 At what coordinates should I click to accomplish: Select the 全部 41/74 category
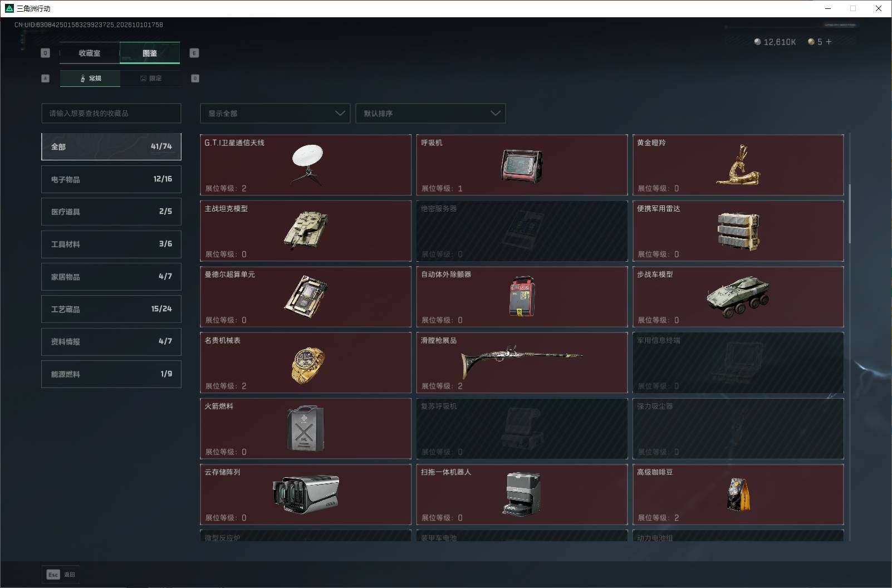(x=111, y=146)
